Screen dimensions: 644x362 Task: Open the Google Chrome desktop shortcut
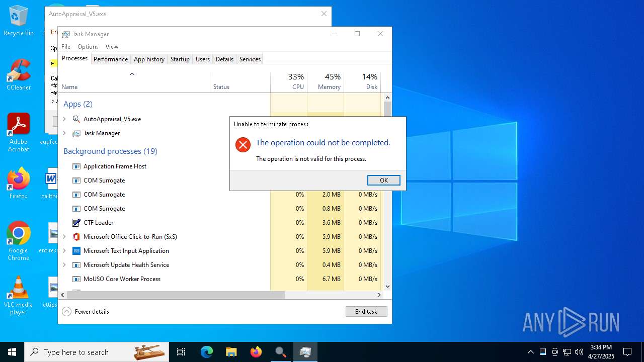19,241
